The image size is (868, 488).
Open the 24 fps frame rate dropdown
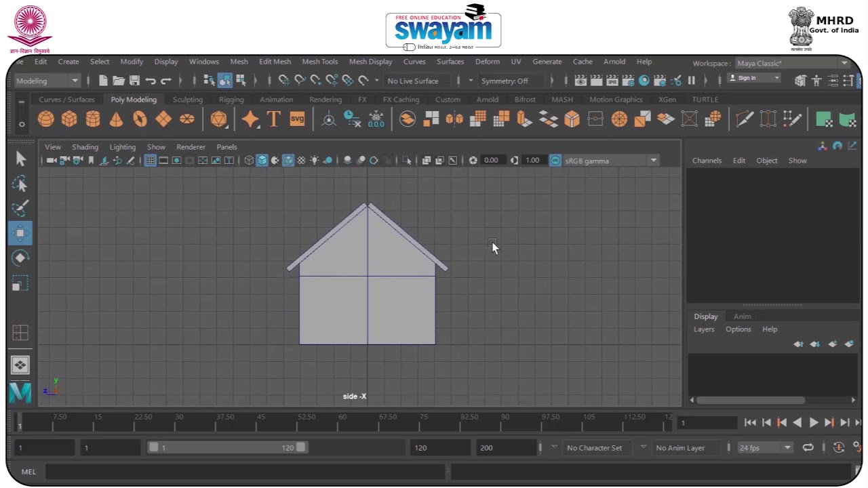coord(765,447)
